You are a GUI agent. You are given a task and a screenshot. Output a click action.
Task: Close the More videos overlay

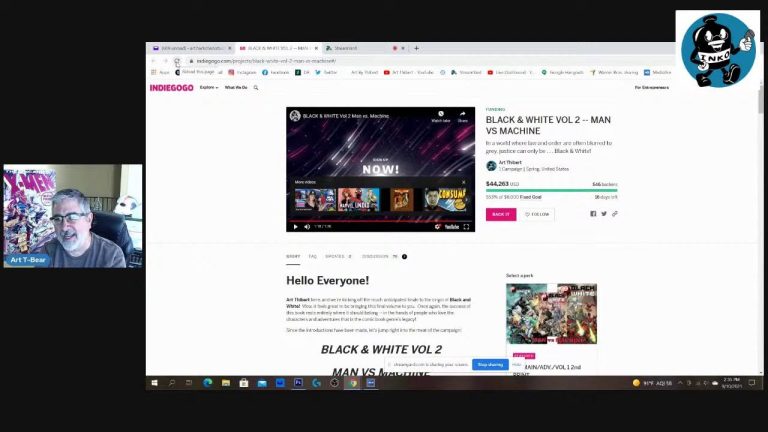(x=463, y=182)
